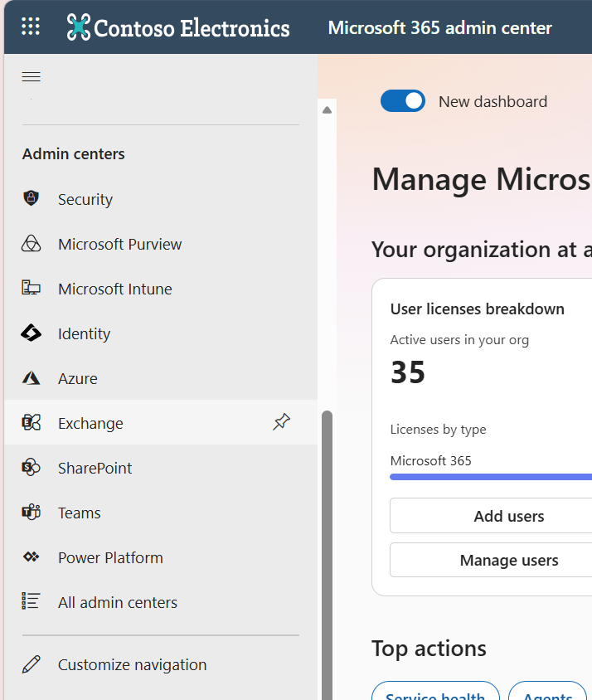Click the Exchange icon
The width and height of the screenshot is (592, 700).
click(32, 422)
